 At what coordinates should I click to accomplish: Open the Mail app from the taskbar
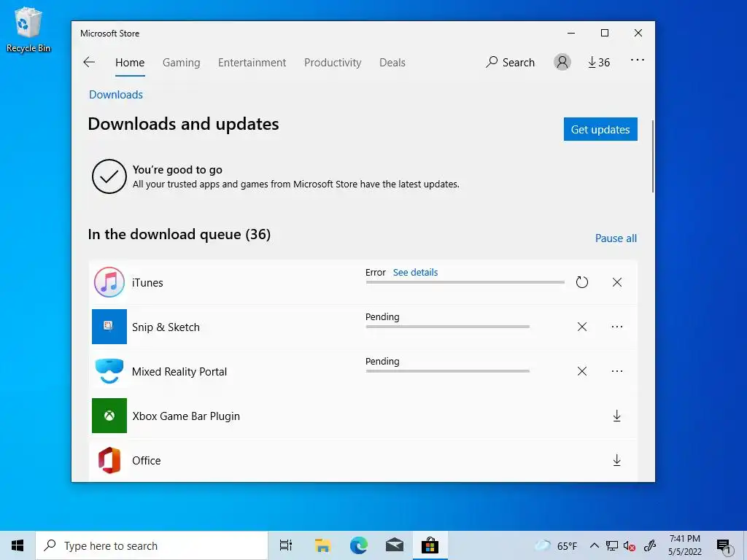395,545
